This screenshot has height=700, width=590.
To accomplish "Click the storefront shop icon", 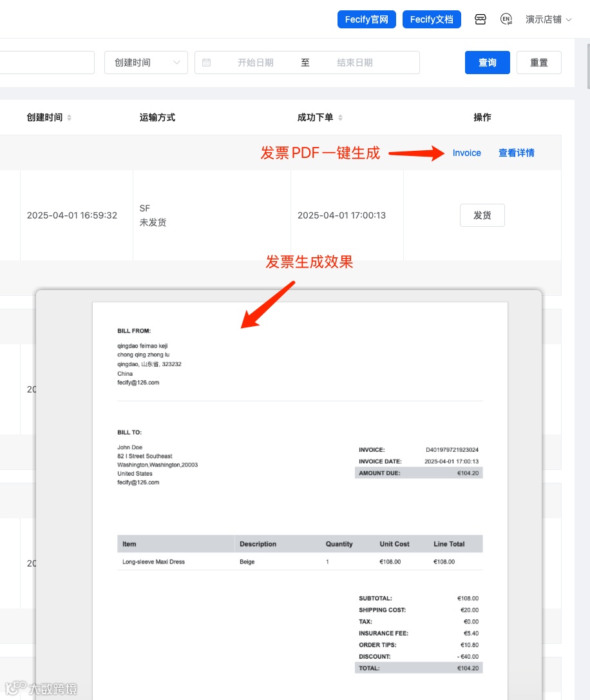I will click(481, 19).
